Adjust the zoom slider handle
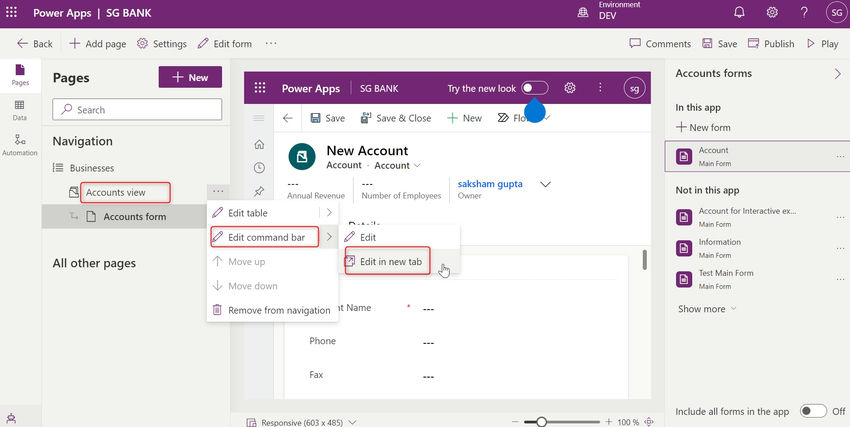Image resolution: width=850 pixels, height=427 pixels. pos(540,422)
